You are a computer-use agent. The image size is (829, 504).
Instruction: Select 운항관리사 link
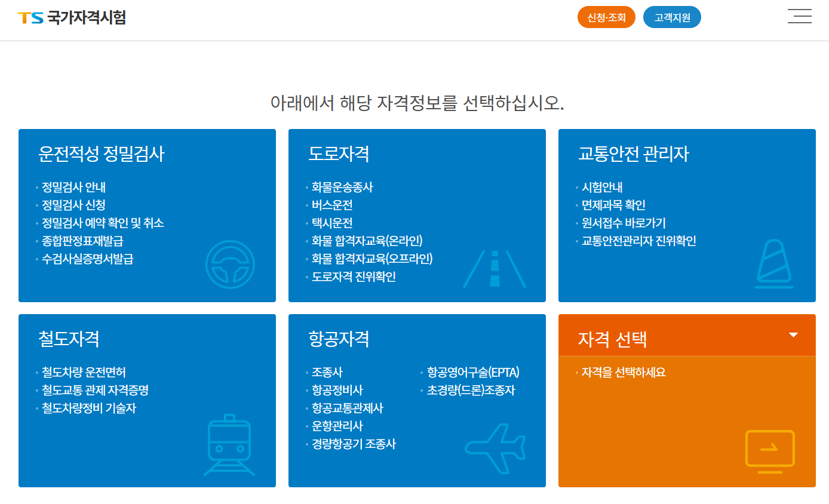[x=337, y=426]
